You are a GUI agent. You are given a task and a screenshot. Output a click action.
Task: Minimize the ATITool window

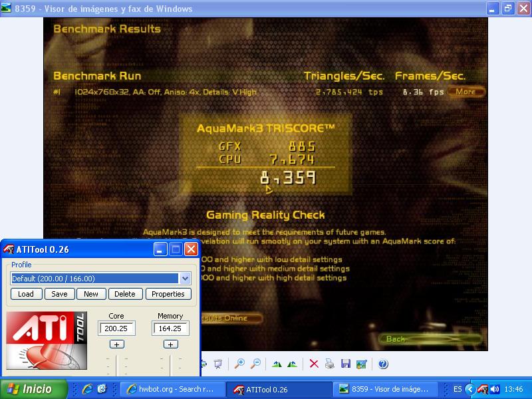point(160,249)
